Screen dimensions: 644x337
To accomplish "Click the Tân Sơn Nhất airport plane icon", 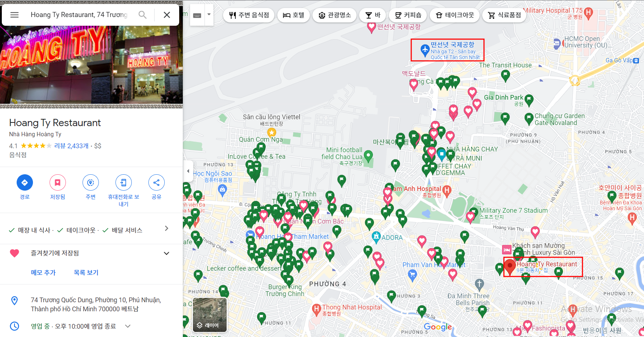I will (x=425, y=49).
